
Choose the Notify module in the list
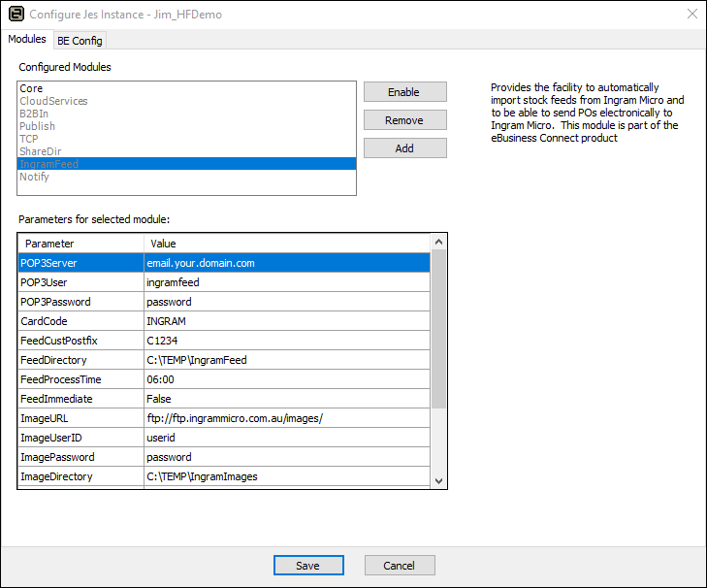pos(34,177)
